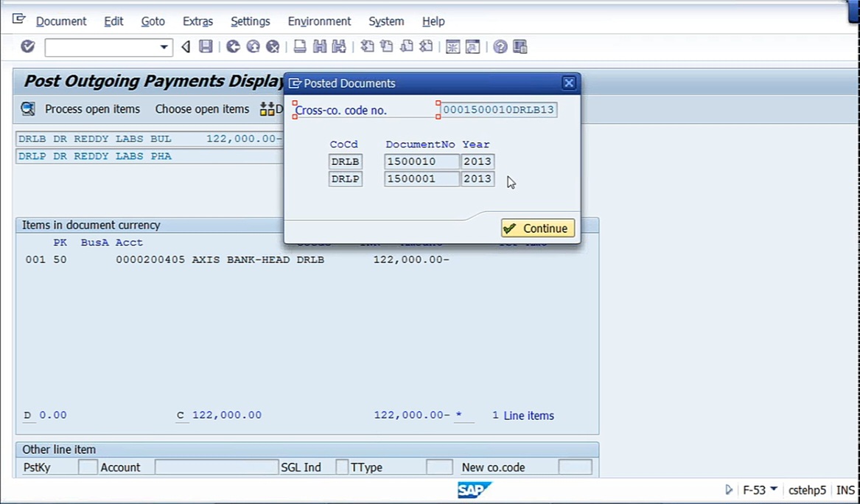Click the year 2013 in the DRLP row
The height and width of the screenshot is (504, 860).
478,179
